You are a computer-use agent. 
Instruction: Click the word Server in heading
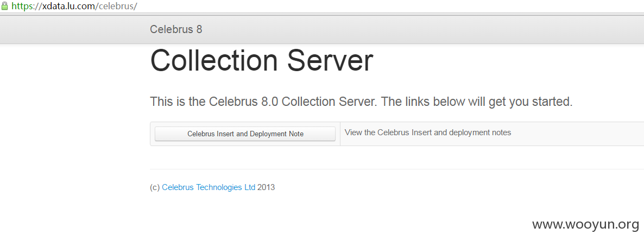point(330,60)
